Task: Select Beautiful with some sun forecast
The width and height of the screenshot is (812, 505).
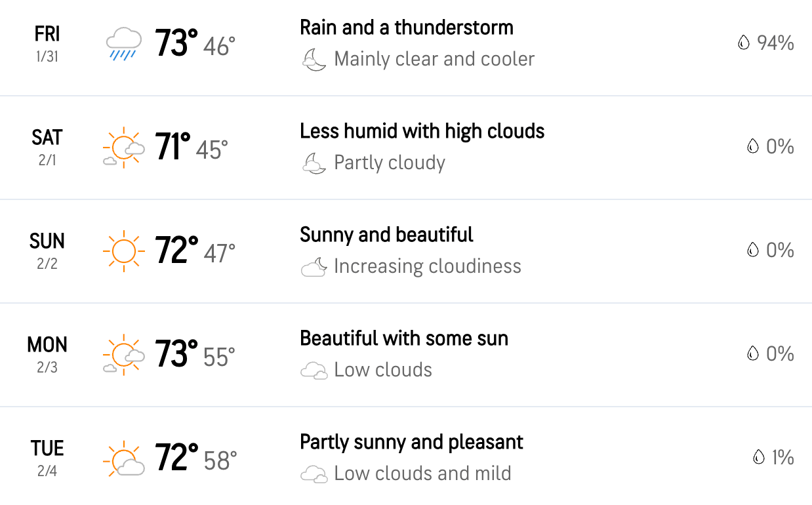Action: 404,338
